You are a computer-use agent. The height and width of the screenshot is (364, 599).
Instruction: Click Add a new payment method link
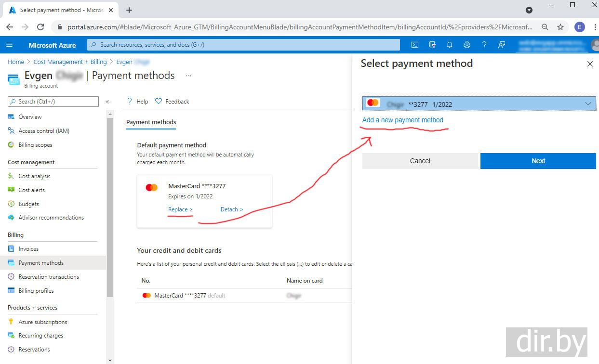pyautogui.click(x=402, y=120)
